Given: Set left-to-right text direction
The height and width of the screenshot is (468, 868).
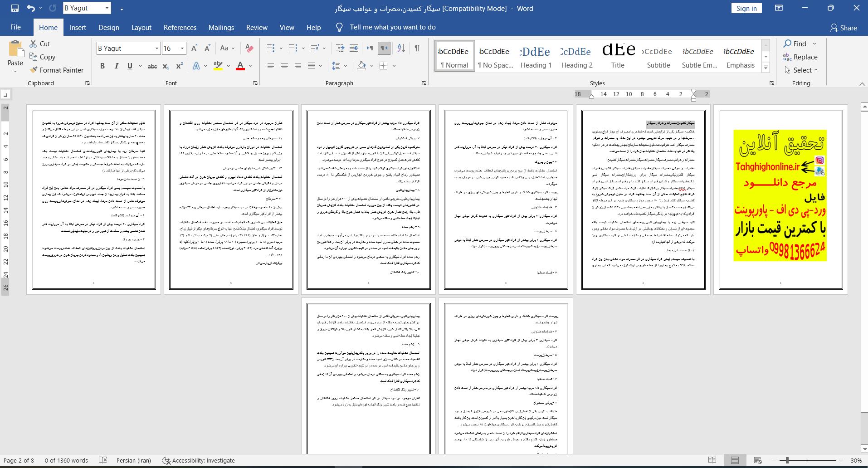Looking at the screenshot, I should point(370,48).
